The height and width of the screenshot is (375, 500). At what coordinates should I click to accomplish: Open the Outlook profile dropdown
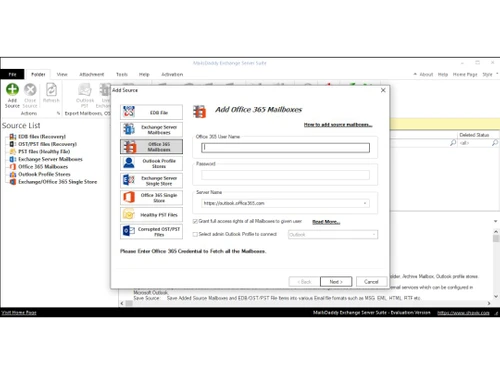374,235
